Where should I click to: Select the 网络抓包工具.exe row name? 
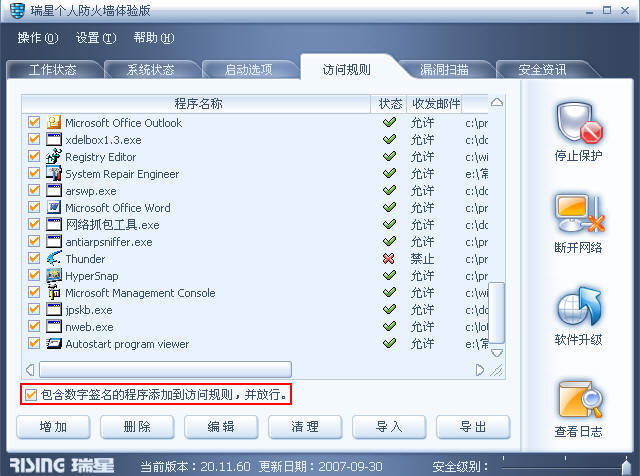point(112,225)
